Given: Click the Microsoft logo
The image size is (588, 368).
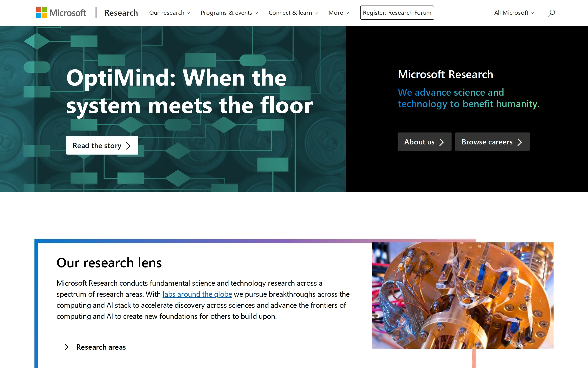Looking at the screenshot, I should [61, 13].
